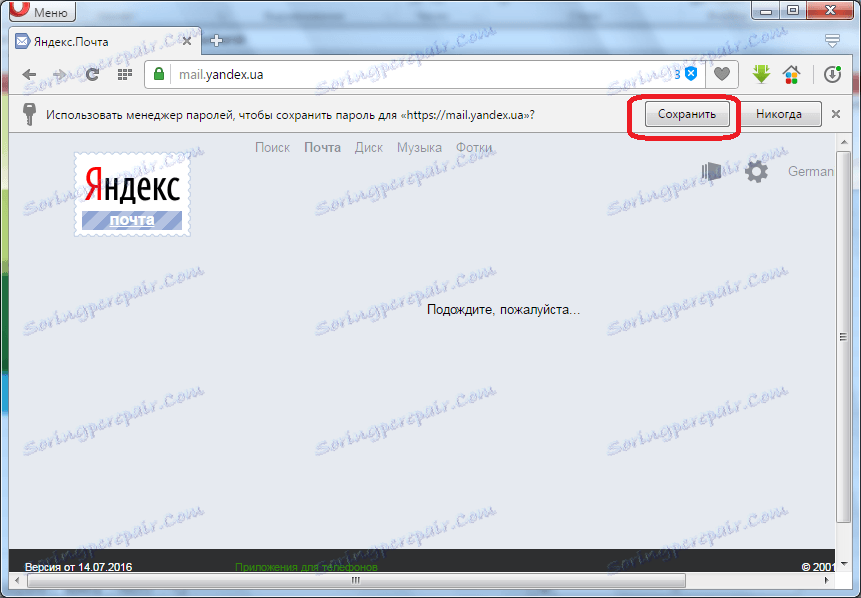Click the green download arrow extension
The width and height of the screenshot is (861, 598).
(x=762, y=74)
